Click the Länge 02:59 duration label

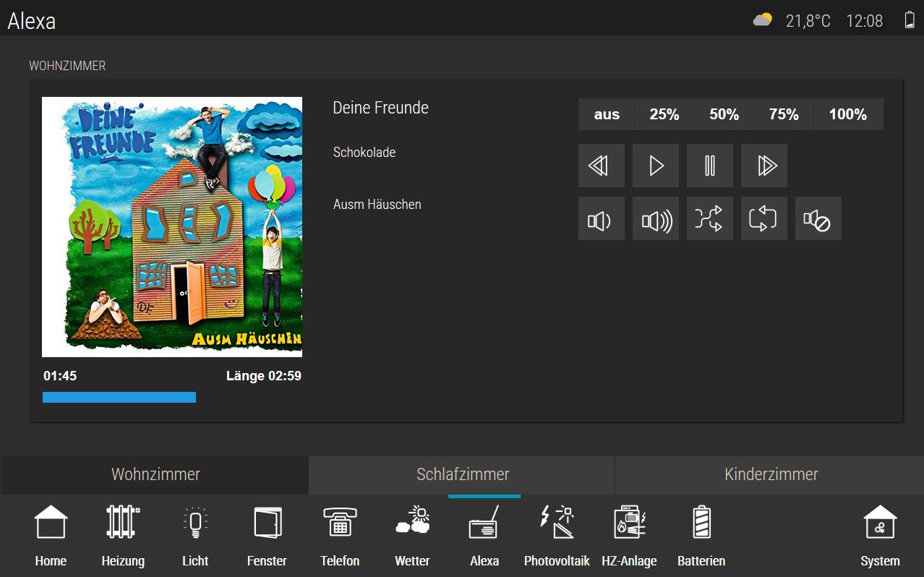[264, 376]
